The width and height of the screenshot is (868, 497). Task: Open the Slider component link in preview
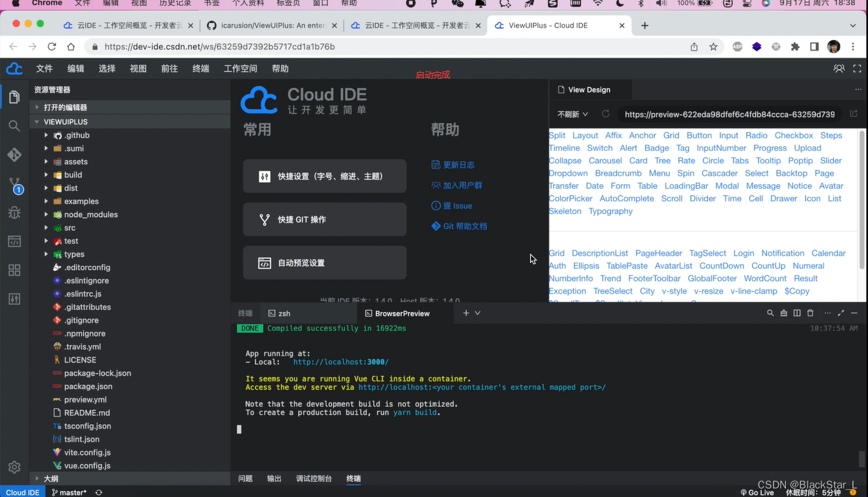coord(831,161)
